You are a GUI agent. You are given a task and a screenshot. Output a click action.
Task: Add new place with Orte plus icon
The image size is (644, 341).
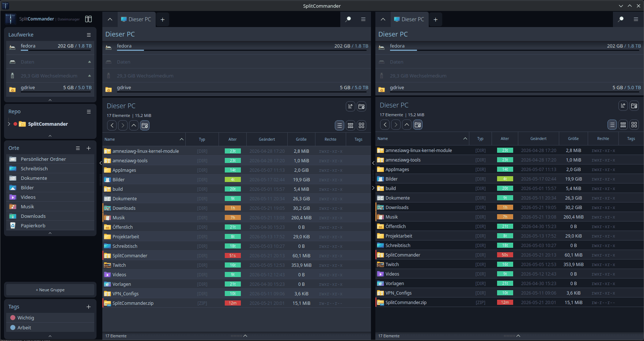point(88,148)
